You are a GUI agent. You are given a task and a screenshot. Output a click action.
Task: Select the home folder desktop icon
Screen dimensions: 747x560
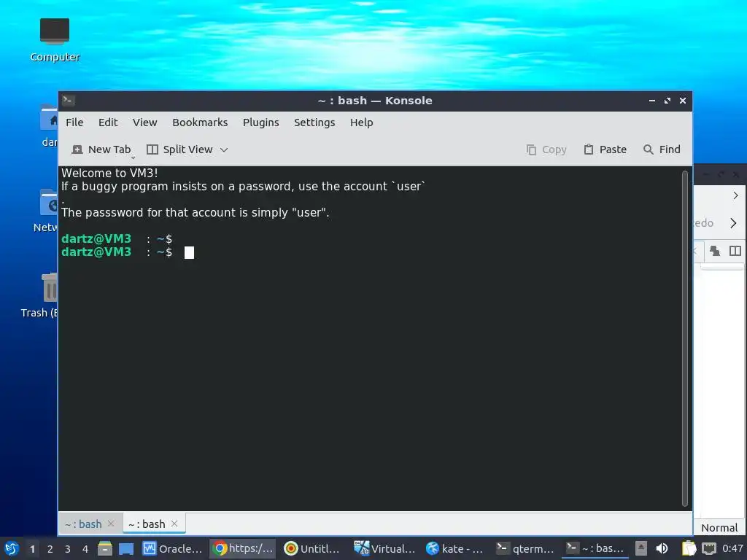coord(49,126)
